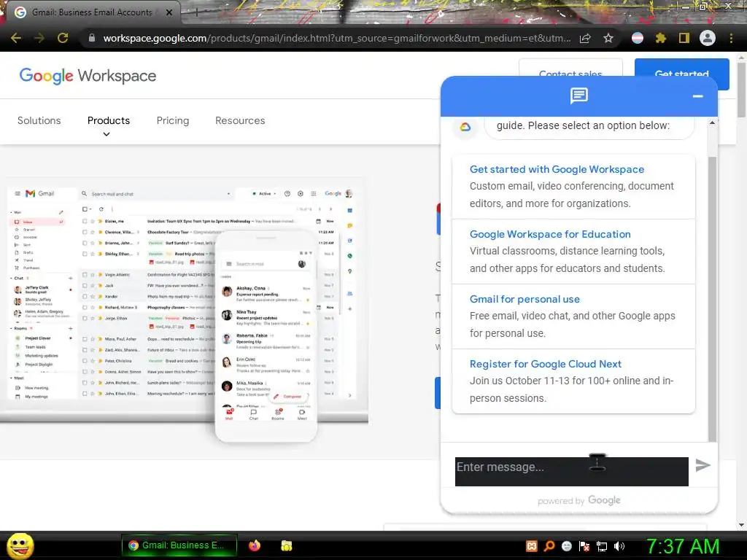Screen dimensions: 747x560
Task: Open the extensions puzzle piece icon
Action: [660, 38]
